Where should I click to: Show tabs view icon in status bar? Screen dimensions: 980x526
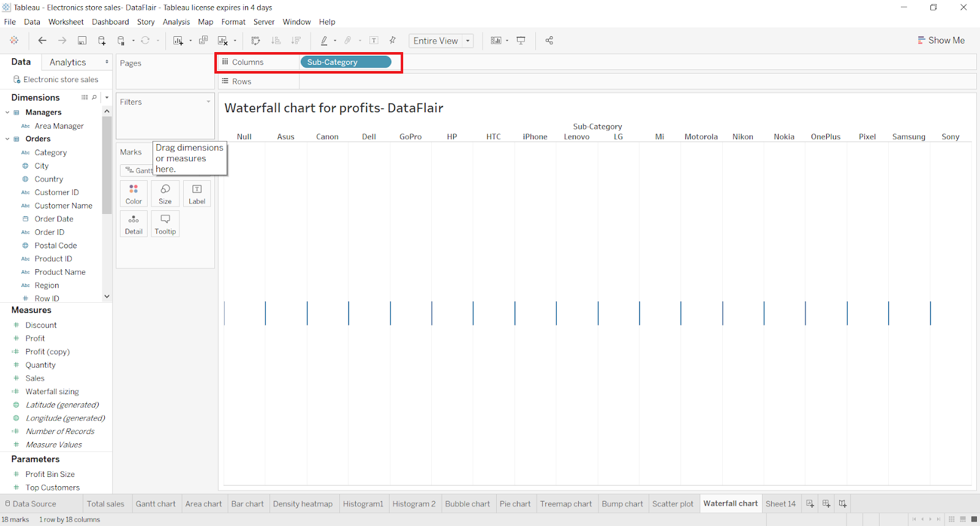tap(974, 519)
